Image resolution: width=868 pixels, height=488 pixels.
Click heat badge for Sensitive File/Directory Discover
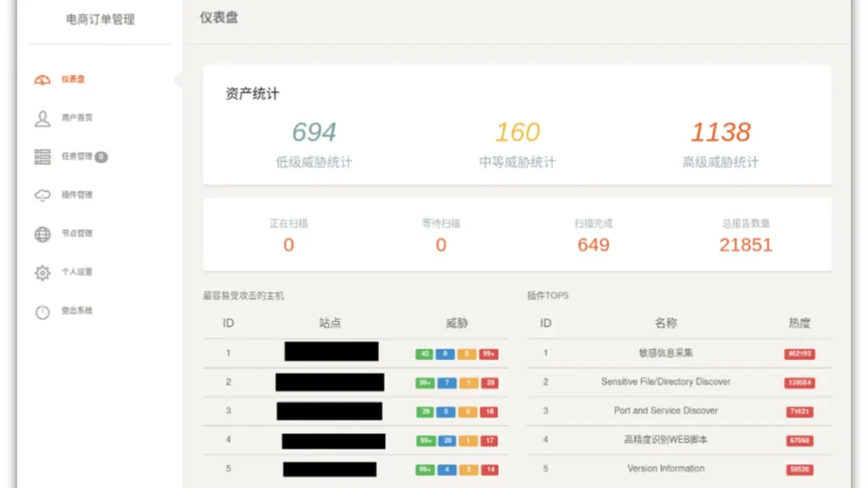[x=799, y=383]
